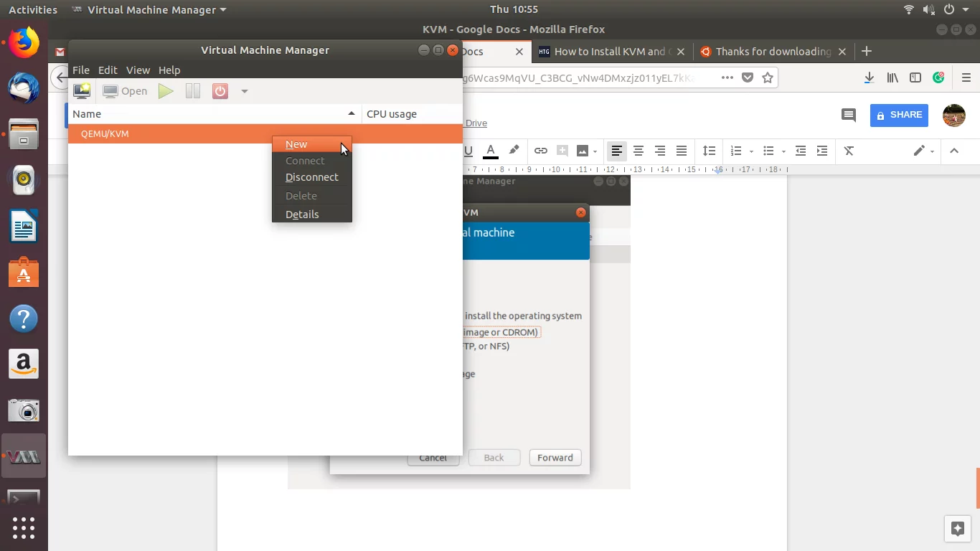Click the insert link icon
Viewport: 980px width, 551px height.
click(541, 151)
